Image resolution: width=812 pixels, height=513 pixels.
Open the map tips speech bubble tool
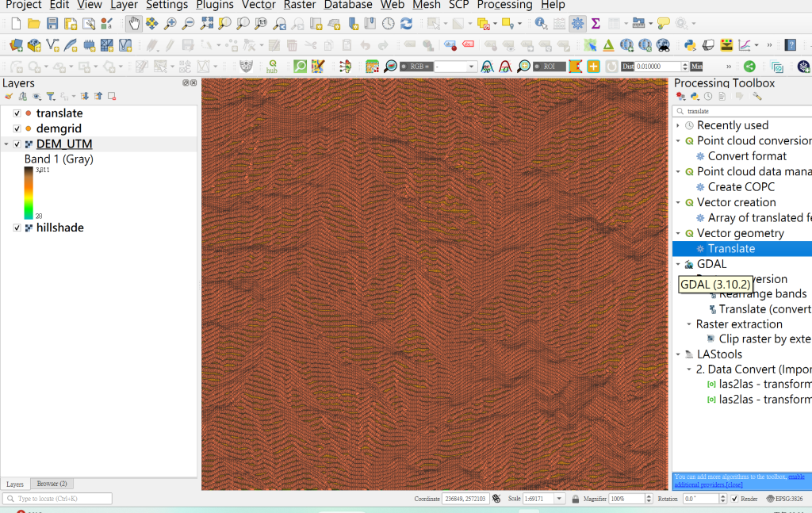(x=663, y=23)
